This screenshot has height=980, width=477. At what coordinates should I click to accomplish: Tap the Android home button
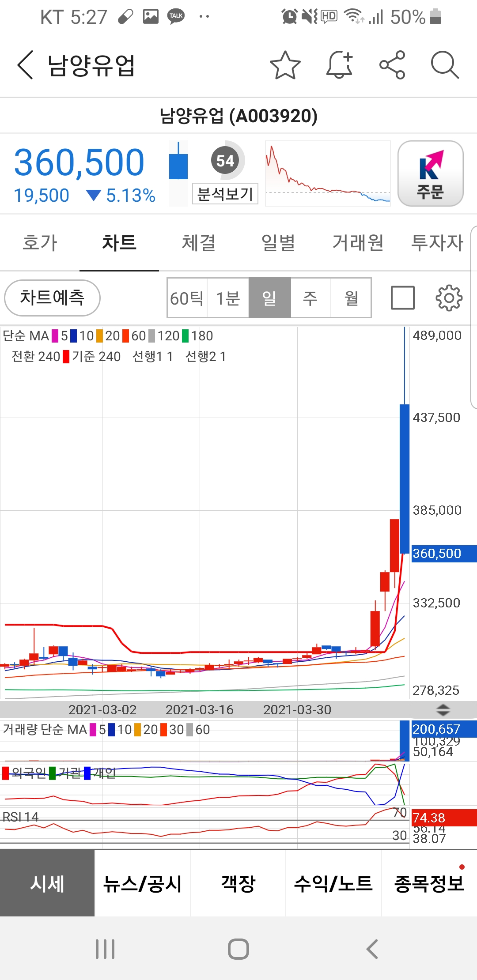coord(238,949)
